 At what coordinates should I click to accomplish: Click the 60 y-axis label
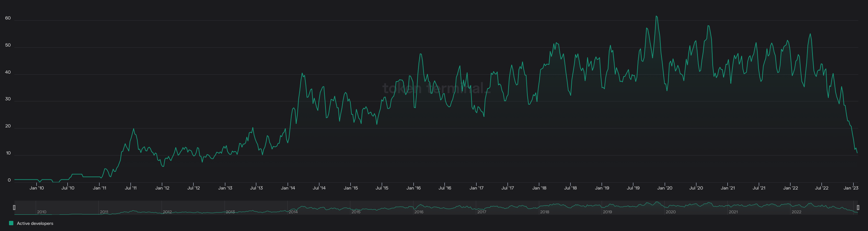tap(8, 18)
